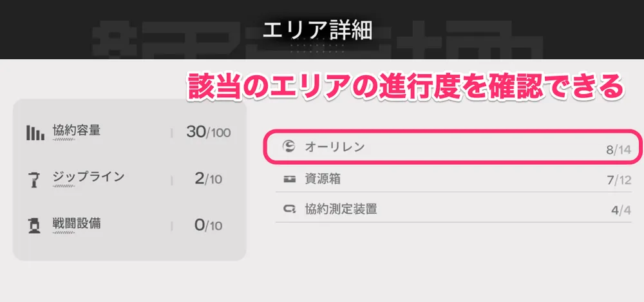Click the 30/100 capacity value

(x=208, y=133)
